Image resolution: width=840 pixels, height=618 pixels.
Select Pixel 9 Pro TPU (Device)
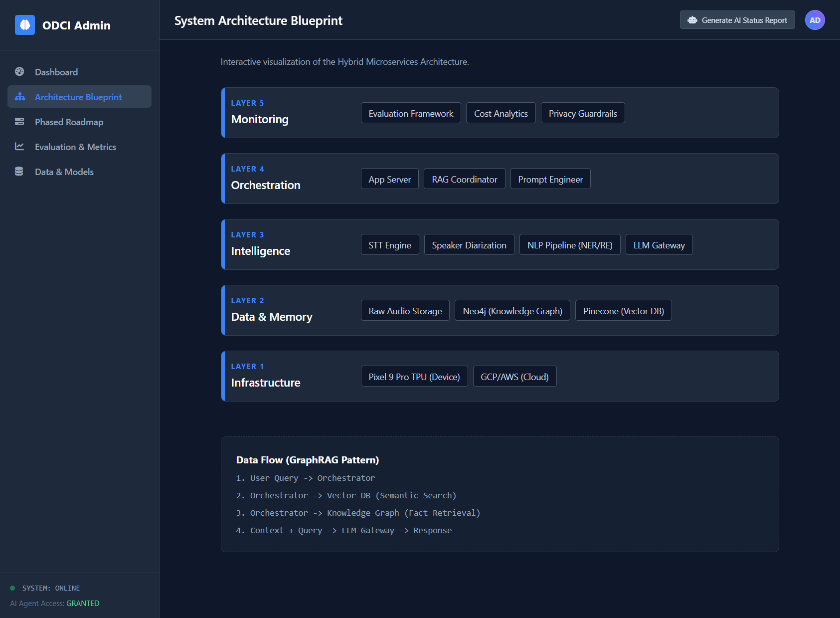(x=414, y=377)
